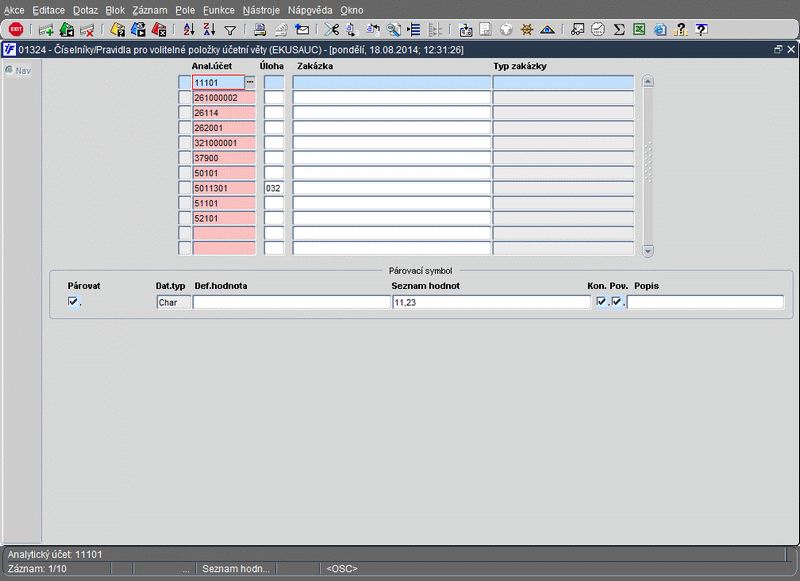Image resolution: width=800 pixels, height=581 pixels.
Task: Click the Def.hodnota input field
Action: pos(291,302)
